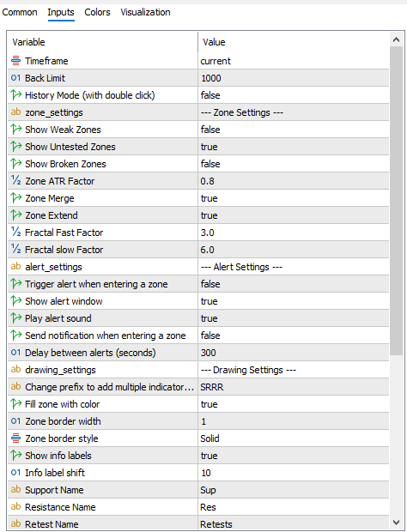The height and width of the screenshot is (532, 407).
Task: Click the scrollbar up arrow
Action: pyautogui.click(x=396, y=39)
